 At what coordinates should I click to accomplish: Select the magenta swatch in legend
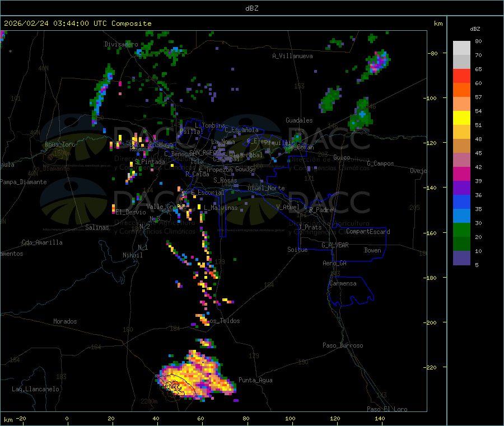(x=461, y=174)
